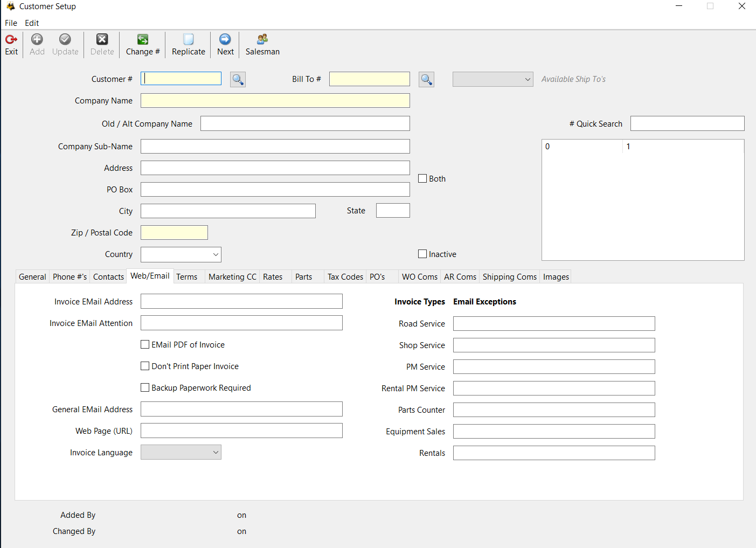The height and width of the screenshot is (548, 756).
Task: Click the City field
Action: [228, 211]
